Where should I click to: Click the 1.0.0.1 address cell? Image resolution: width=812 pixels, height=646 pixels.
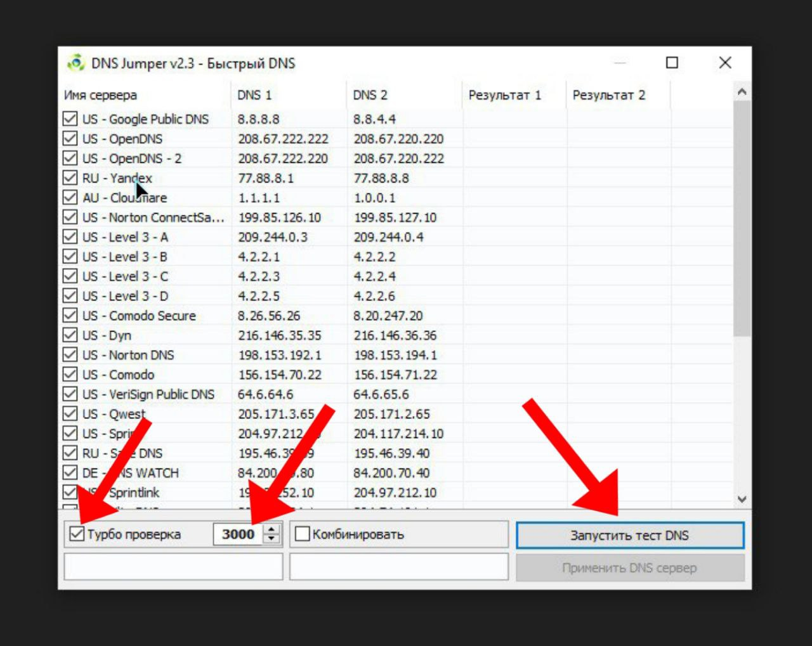tap(374, 198)
